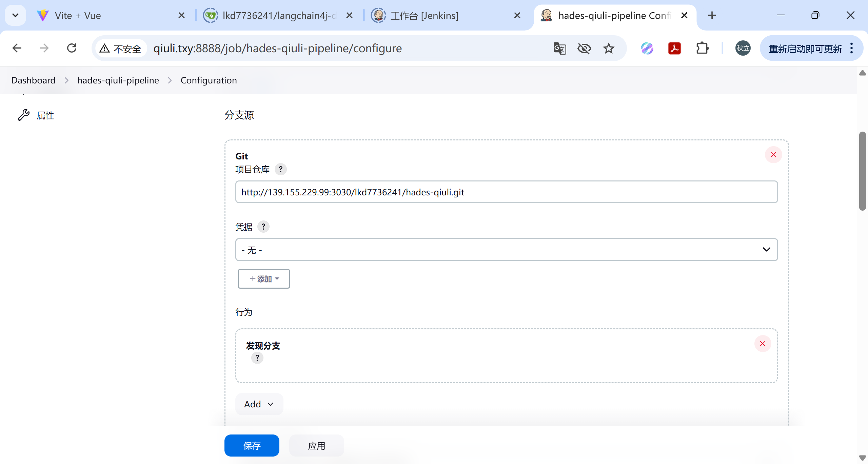Click the 应用 apply button
This screenshot has width=868, height=464.
(x=316, y=445)
